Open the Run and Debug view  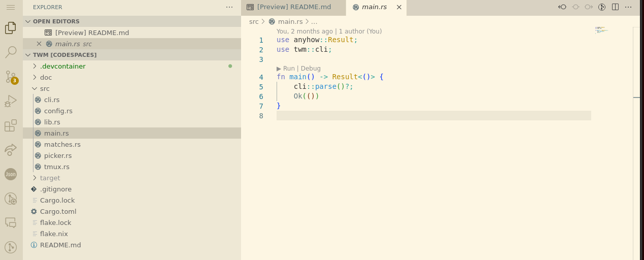[11, 101]
